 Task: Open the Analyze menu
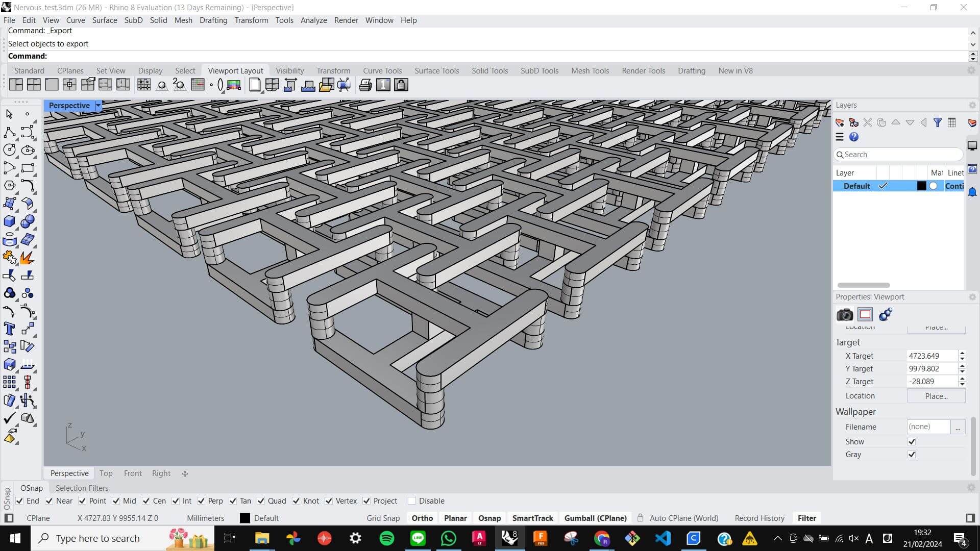tap(313, 20)
